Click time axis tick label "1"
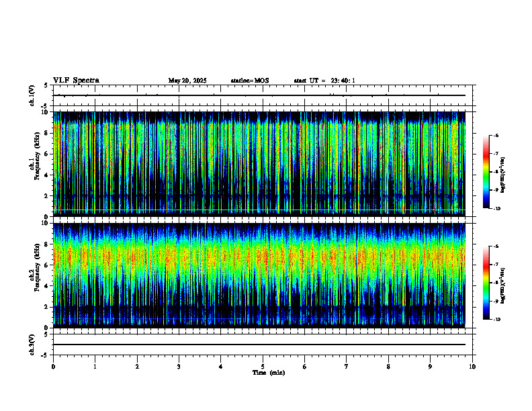 coord(95,367)
